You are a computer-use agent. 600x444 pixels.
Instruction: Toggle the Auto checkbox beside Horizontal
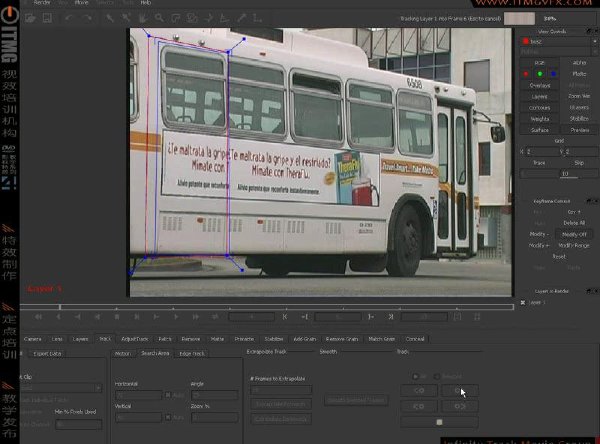pyautogui.click(x=168, y=395)
